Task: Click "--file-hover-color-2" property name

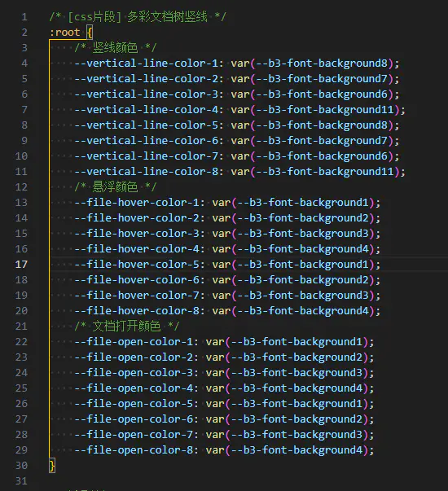Action: (x=137, y=218)
